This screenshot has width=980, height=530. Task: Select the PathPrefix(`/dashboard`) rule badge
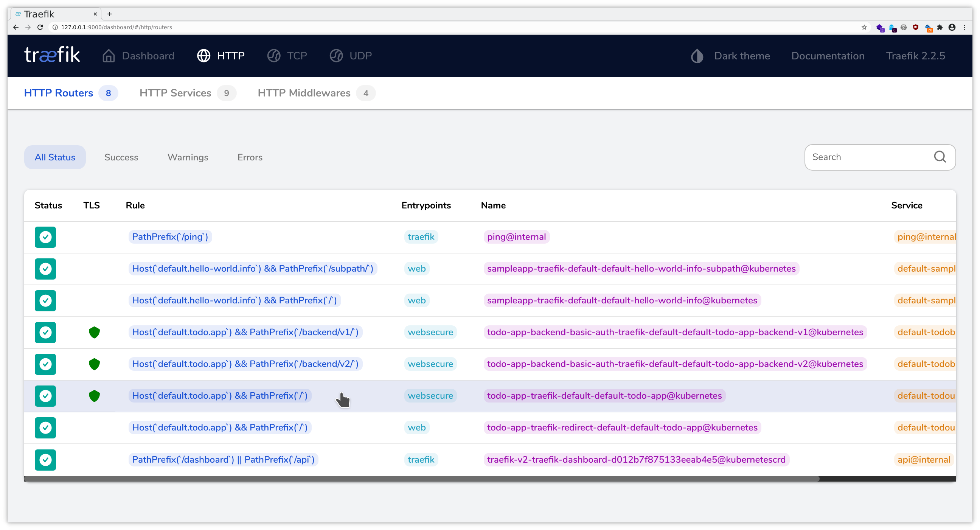(223, 459)
